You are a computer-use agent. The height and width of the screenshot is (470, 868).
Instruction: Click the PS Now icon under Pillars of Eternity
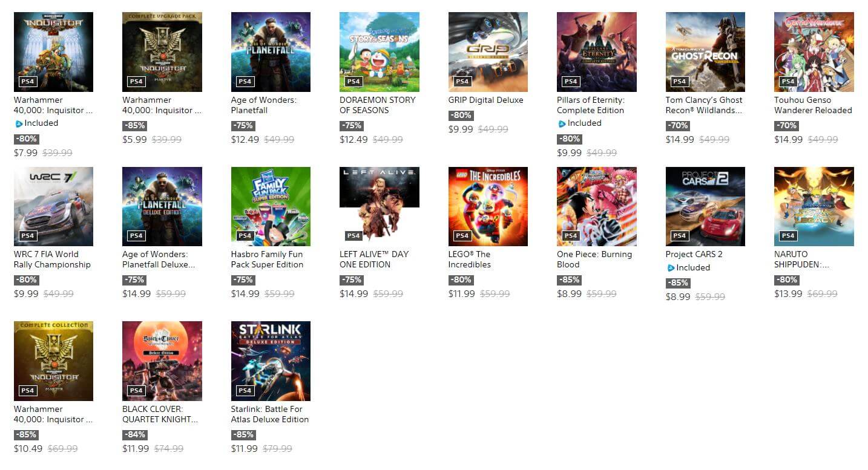(562, 123)
